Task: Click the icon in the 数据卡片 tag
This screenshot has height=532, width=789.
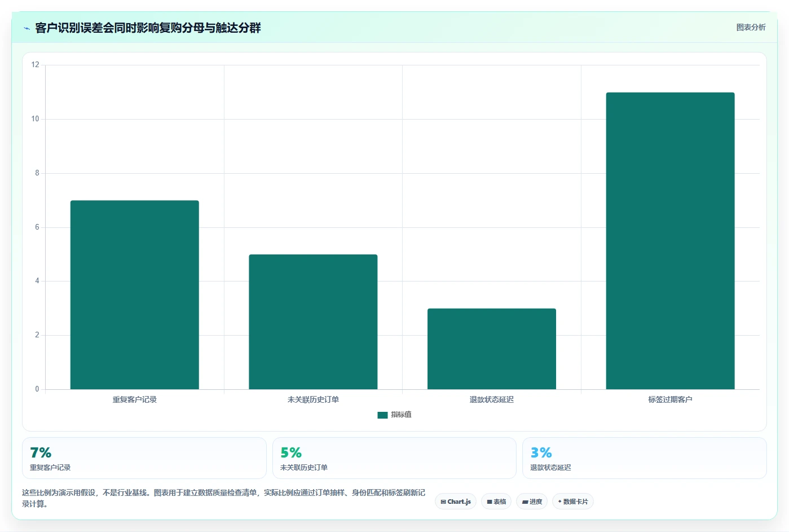Action: tap(559, 502)
